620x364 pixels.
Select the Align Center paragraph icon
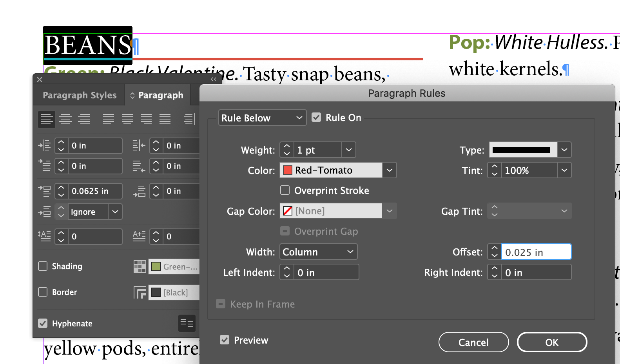tap(65, 119)
